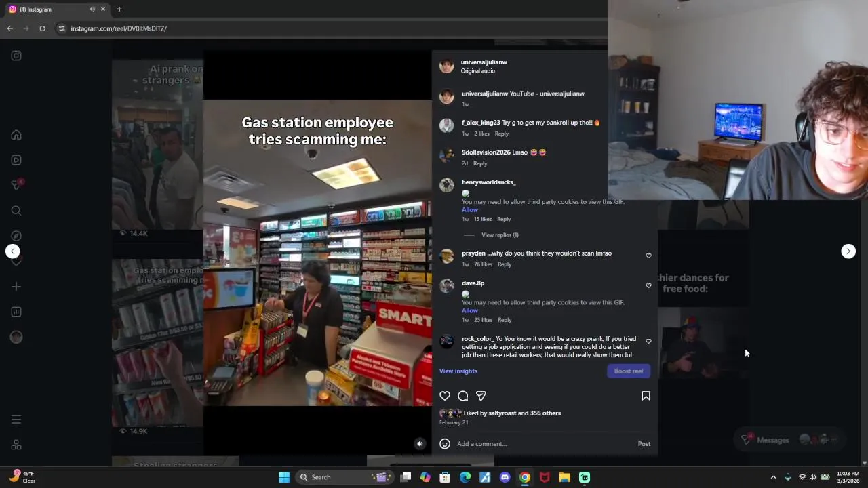
Task: Reply to f_alex_king23's comment
Action: 502,134
